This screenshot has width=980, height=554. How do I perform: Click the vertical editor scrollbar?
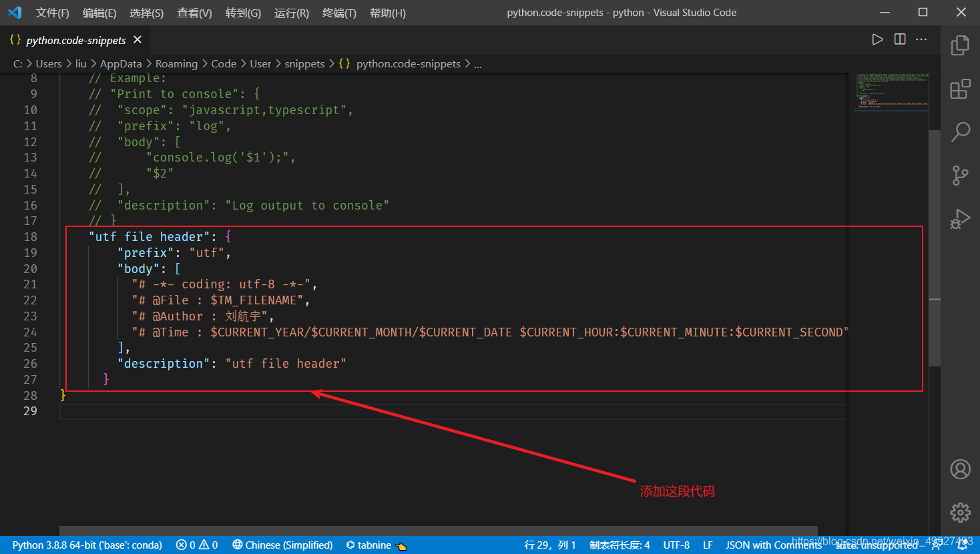coord(935,248)
